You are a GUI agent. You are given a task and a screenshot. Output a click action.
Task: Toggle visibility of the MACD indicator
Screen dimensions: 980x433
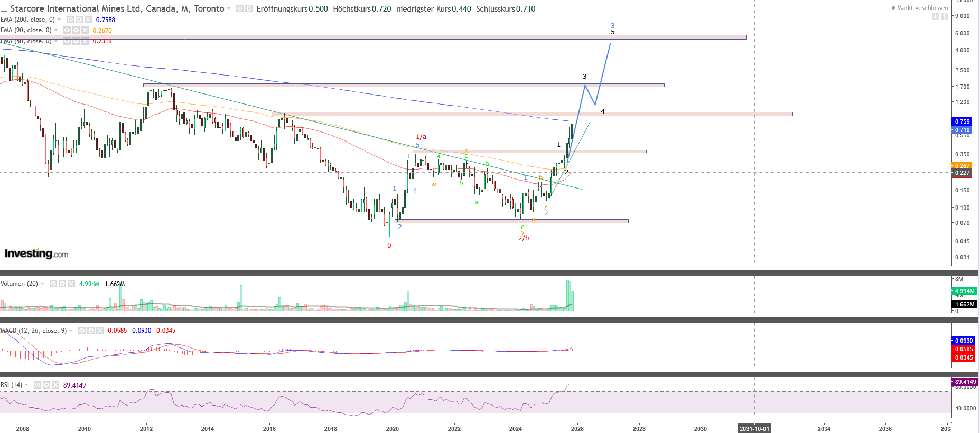[82, 331]
